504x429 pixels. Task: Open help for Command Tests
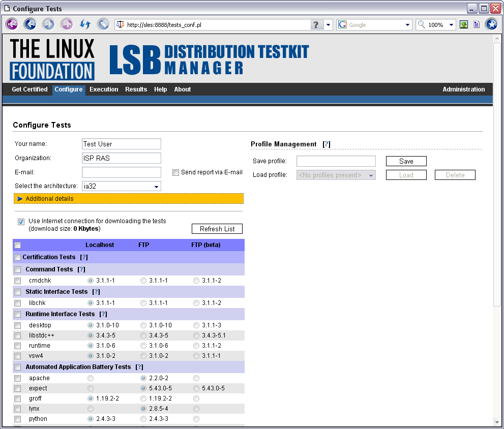pos(81,269)
